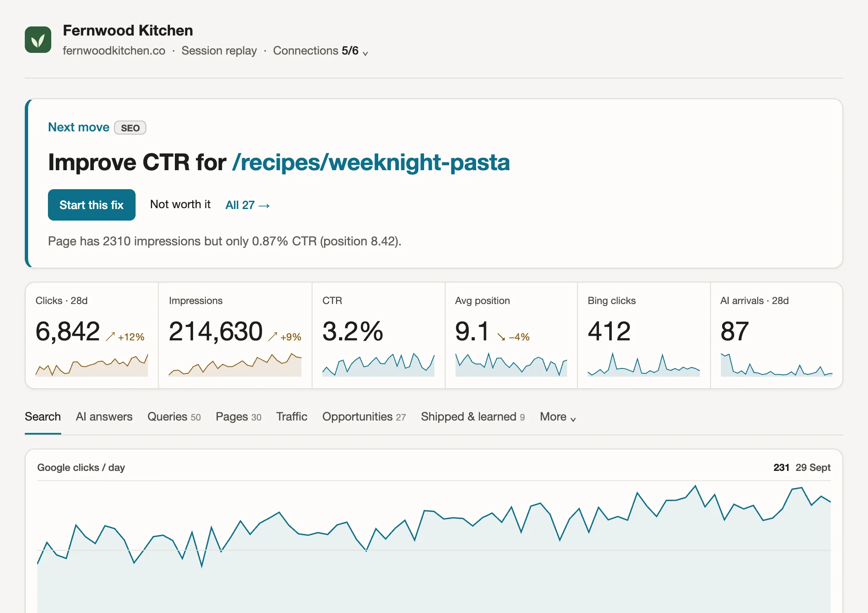Switch to the Traffic tab

point(292,417)
